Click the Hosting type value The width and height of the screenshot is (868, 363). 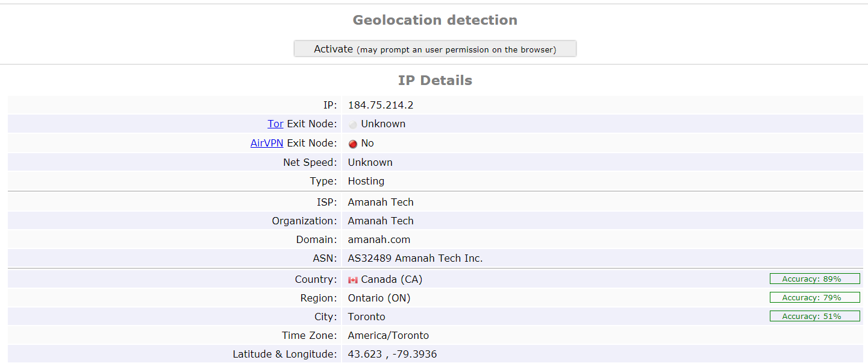[366, 181]
